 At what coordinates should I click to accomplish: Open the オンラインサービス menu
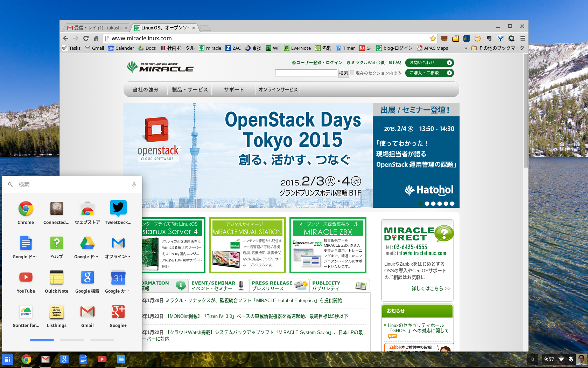(x=278, y=90)
